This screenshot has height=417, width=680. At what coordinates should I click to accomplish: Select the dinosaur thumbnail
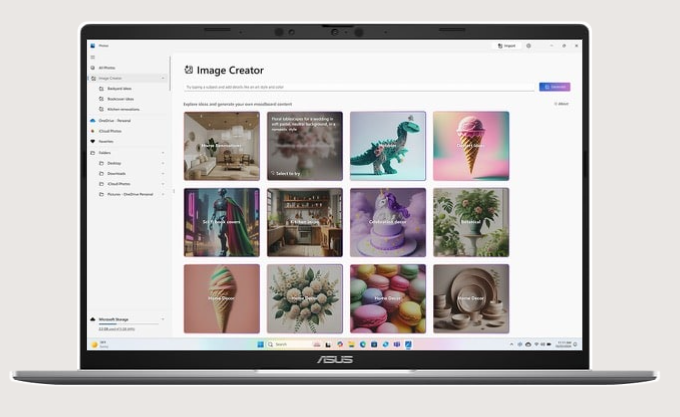click(x=387, y=146)
